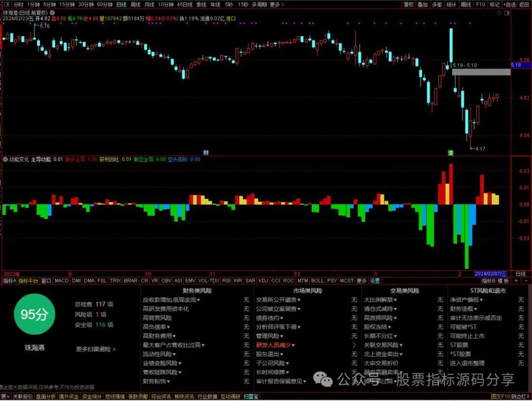The height and width of the screenshot is (401, 532).
Task: Click the circular toggle icon beside 动能变化
Action: click(x=5, y=159)
